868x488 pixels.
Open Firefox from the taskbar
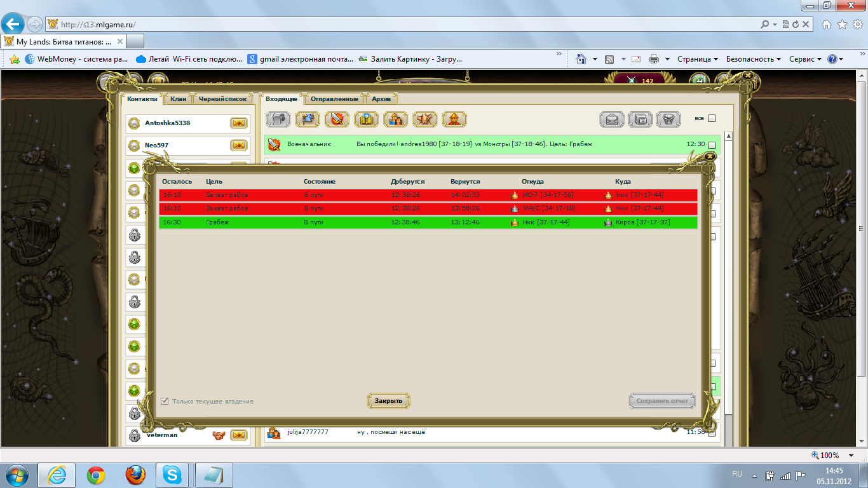tap(135, 475)
